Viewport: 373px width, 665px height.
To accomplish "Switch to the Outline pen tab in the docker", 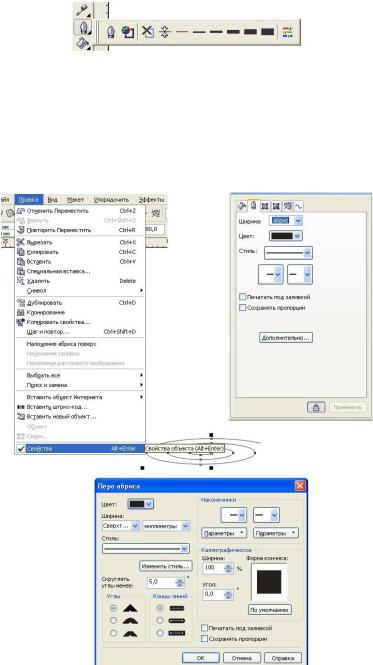I will click(254, 206).
